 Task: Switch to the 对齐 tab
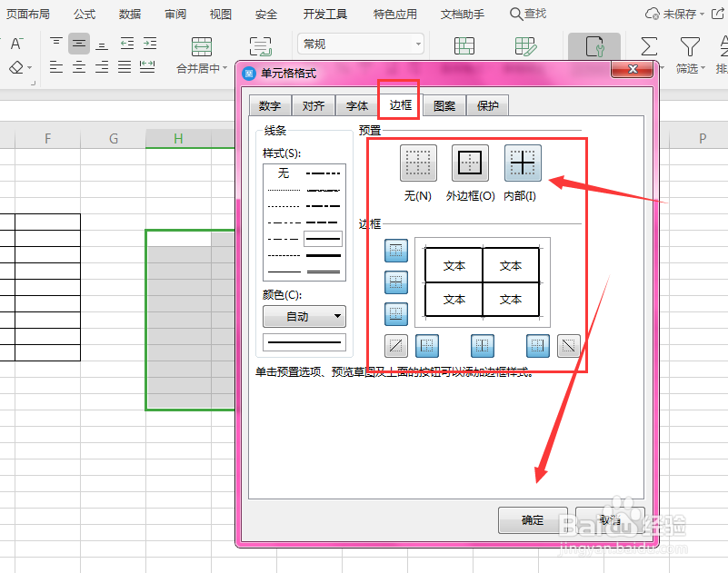(x=314, y=105)
